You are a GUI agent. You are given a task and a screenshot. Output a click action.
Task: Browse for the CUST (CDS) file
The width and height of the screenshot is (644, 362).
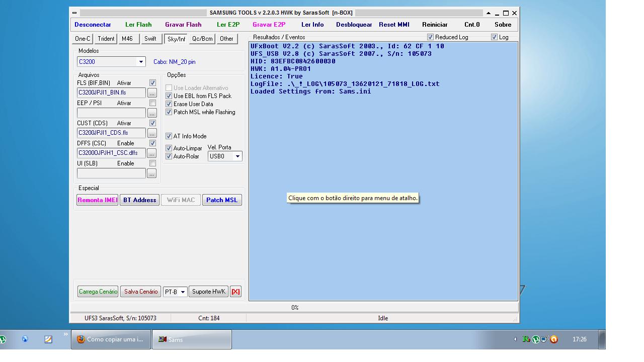click(152, 133)
